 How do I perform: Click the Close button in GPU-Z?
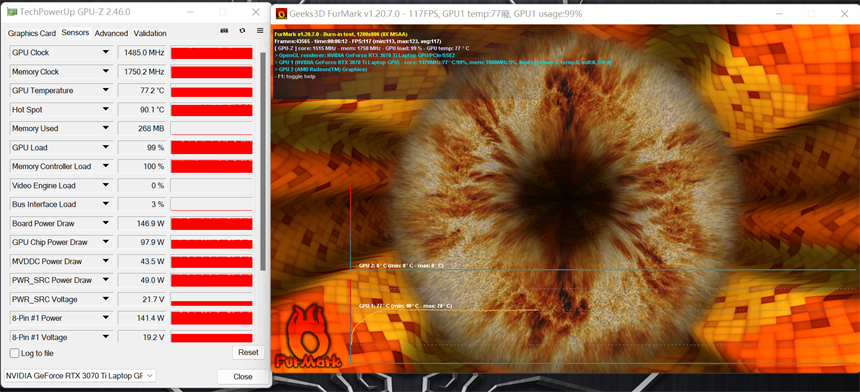242,377
